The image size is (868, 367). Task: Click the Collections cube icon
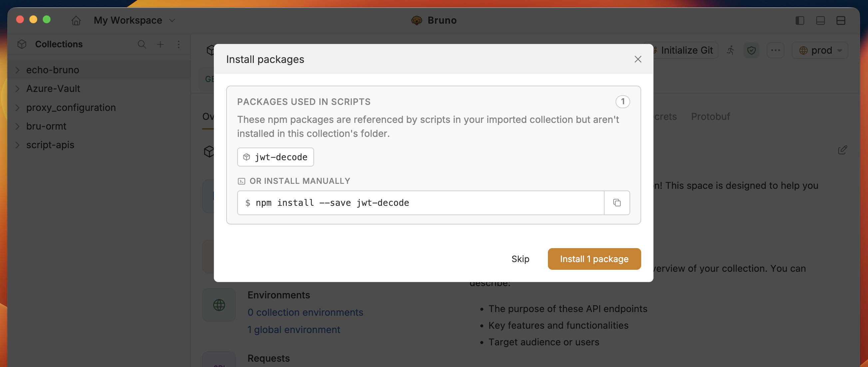point(22,44)
